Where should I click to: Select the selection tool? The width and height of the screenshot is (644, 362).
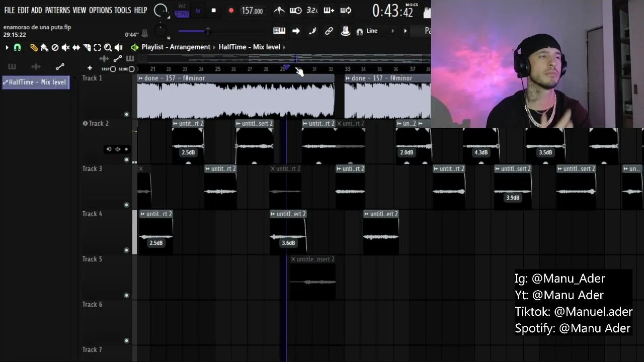point(97,48)
